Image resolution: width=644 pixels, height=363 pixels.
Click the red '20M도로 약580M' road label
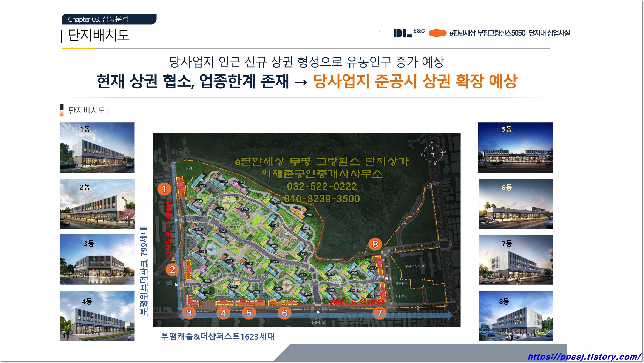(357, 302)
